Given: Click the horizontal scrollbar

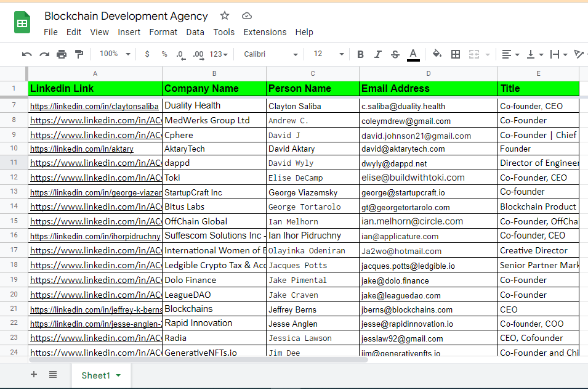Looking at the screenshot, I should tap(198, 359).
